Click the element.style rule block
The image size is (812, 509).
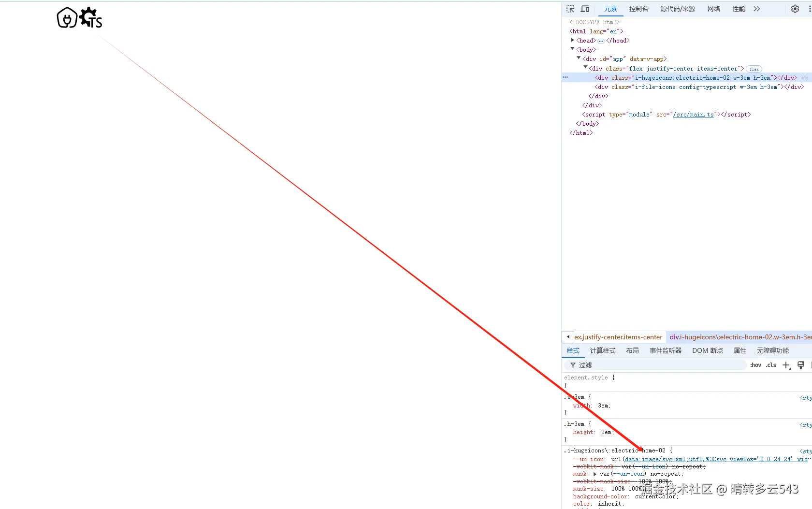click(x=686, y=381)
